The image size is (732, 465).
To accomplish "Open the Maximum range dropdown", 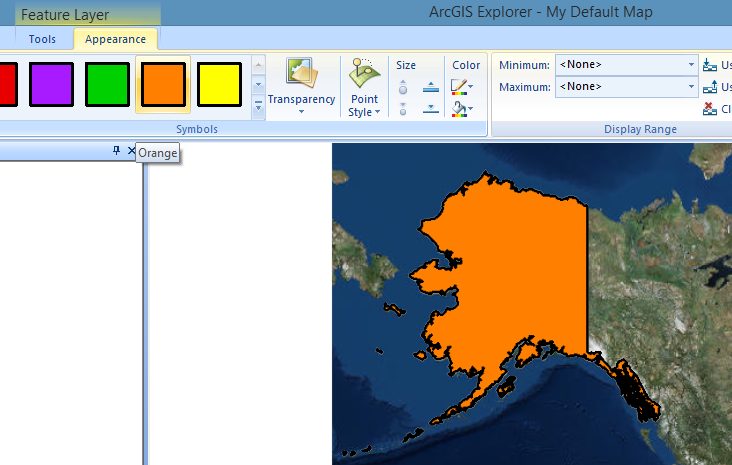I will tap(691, 86).
